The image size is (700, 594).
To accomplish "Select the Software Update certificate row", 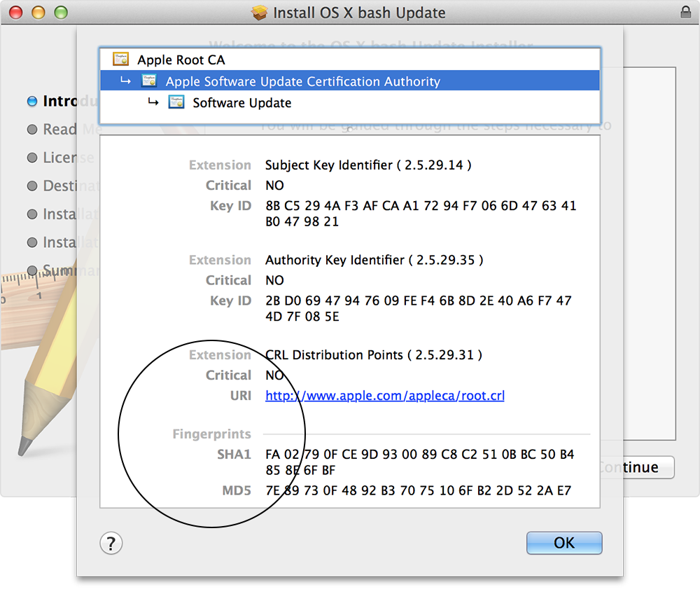I will point(350,102).
